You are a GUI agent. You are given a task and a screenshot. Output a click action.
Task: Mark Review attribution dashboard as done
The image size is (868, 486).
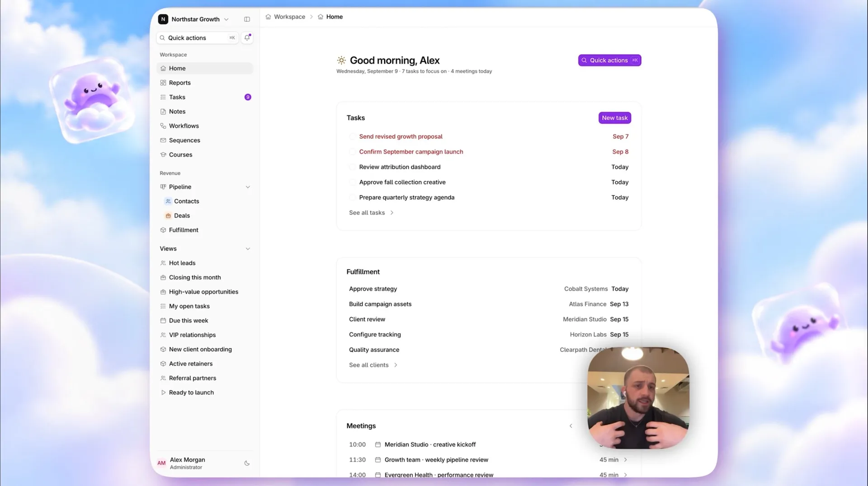tap(352, 167)
